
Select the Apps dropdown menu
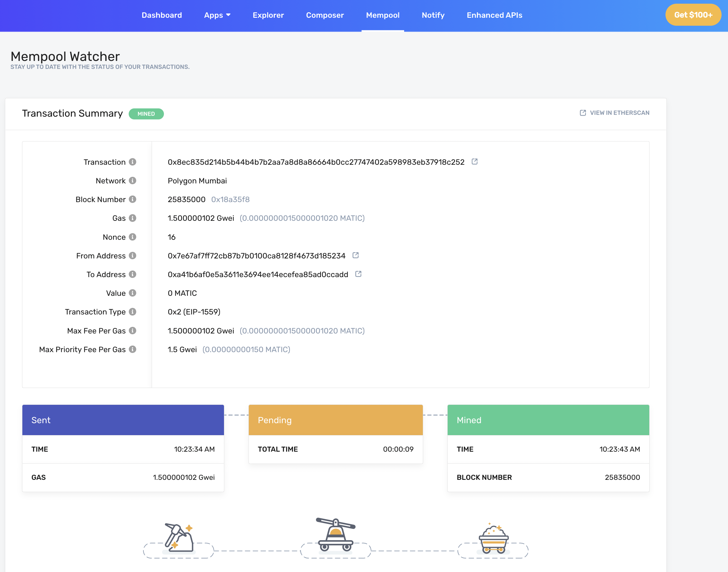click(x=216, y=15)
